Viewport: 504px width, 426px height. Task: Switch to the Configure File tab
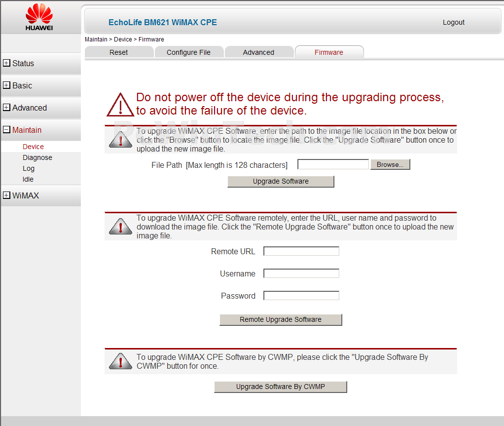189,52
